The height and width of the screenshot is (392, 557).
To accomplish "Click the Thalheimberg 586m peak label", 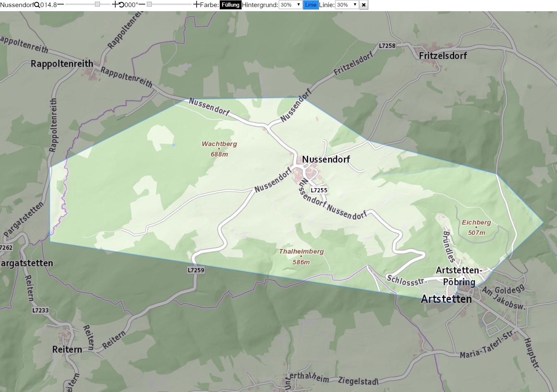I will tap(301, 256).
